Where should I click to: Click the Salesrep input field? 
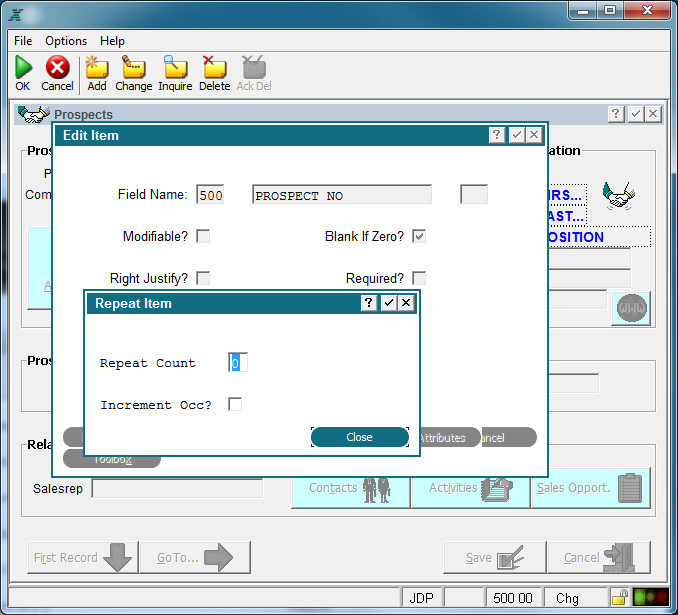click(177, 489)
